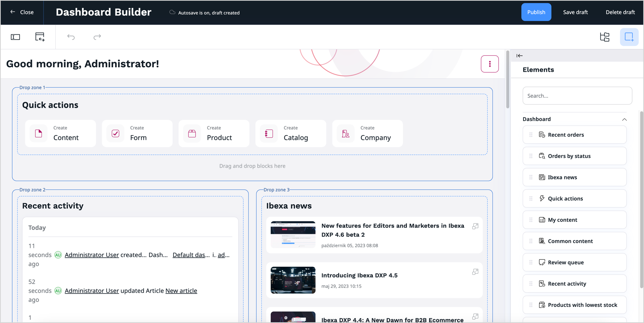Click the Publish button

pyautogui.click(x=536, y=12)
